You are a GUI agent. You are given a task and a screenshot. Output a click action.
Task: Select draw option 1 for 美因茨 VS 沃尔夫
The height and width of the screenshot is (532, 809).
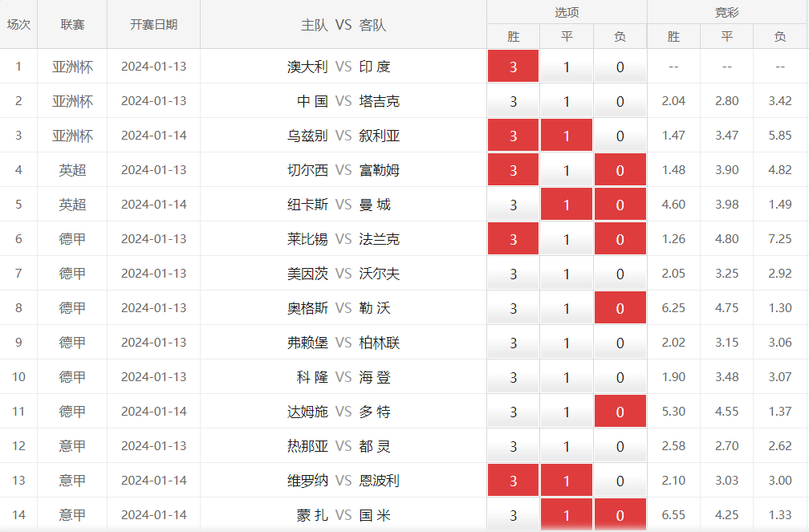(567, 274)
